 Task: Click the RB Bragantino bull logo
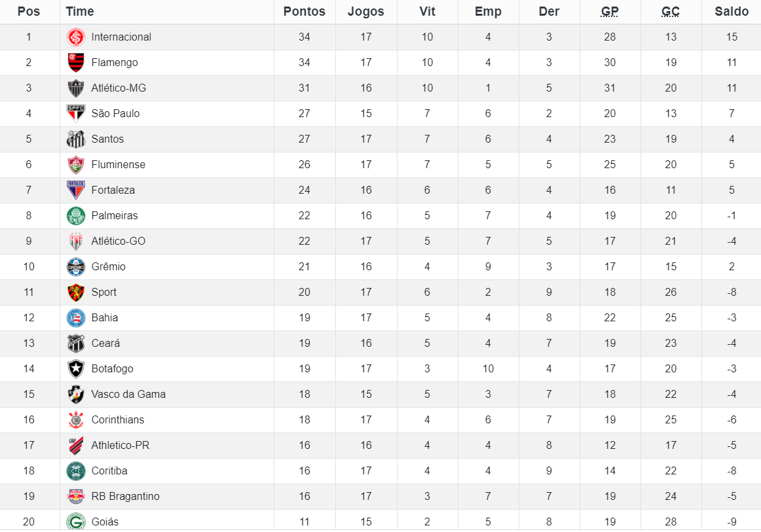tap(76, 497)
